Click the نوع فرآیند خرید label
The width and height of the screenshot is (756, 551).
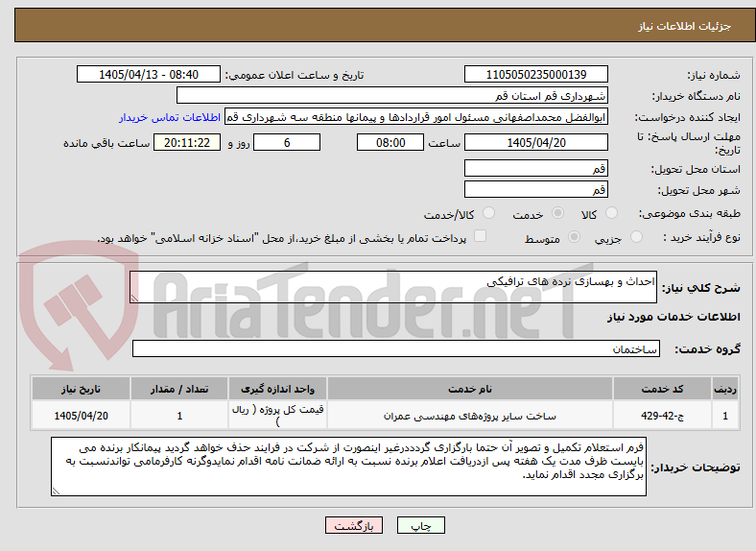(701, 237)
